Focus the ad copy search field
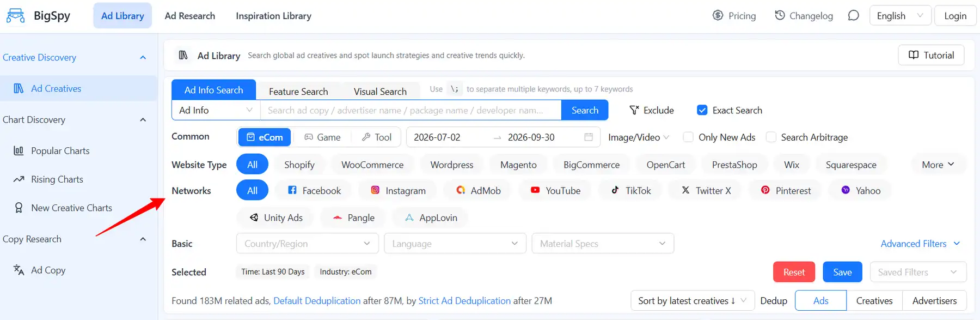Screen dimensions: 980x320 [411, 110]
